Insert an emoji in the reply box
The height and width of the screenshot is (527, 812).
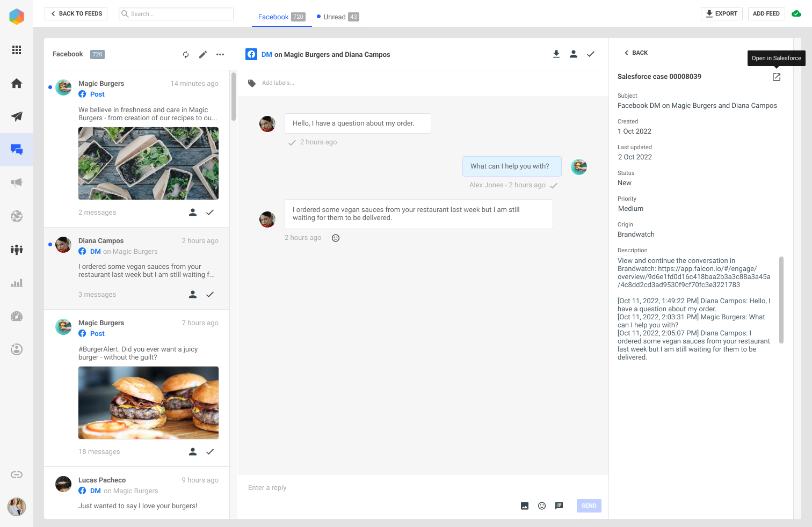(x=542, y=506)
